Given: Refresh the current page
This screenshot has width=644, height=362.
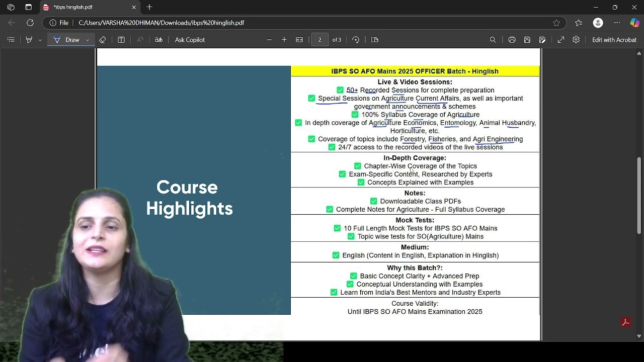Looking at the screenshot, I should click(x=30, y=23).
